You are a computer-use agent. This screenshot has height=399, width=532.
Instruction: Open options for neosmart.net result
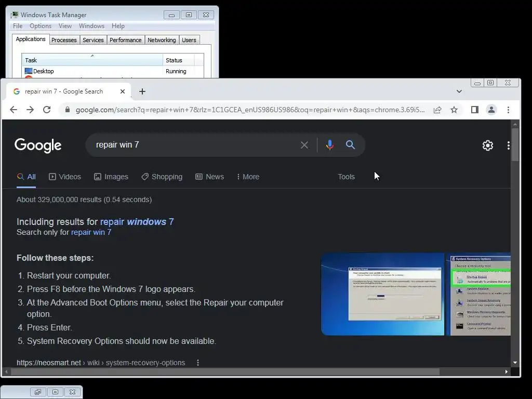(x=198, y=362)
